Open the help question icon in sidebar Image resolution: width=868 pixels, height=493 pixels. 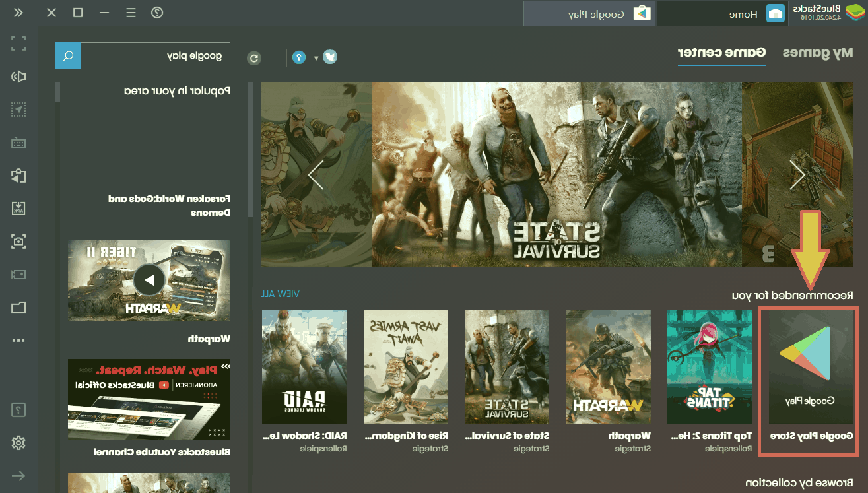coord(18,410)
